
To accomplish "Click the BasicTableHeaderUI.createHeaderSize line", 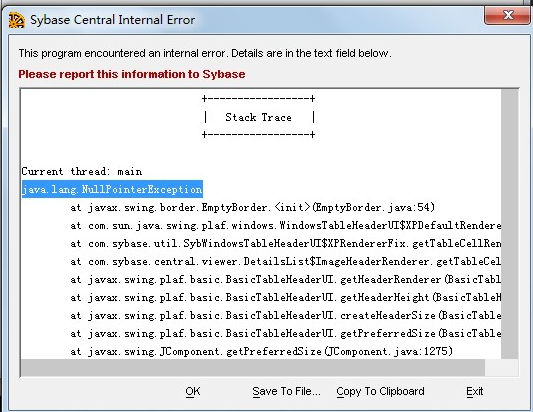I will pos(286,315).
